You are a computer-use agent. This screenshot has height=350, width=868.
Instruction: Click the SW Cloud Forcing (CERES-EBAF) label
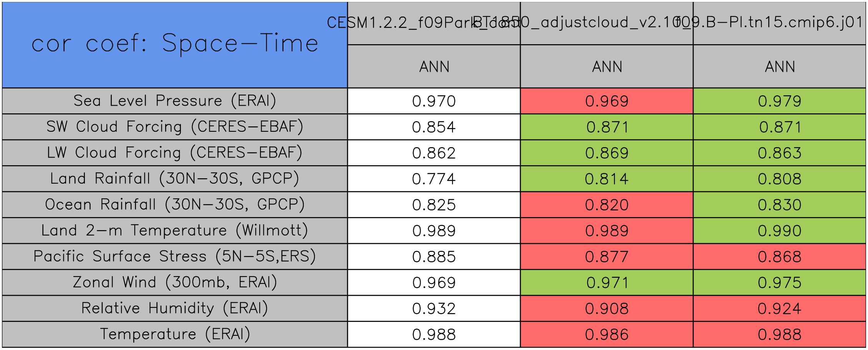(175, 127)
